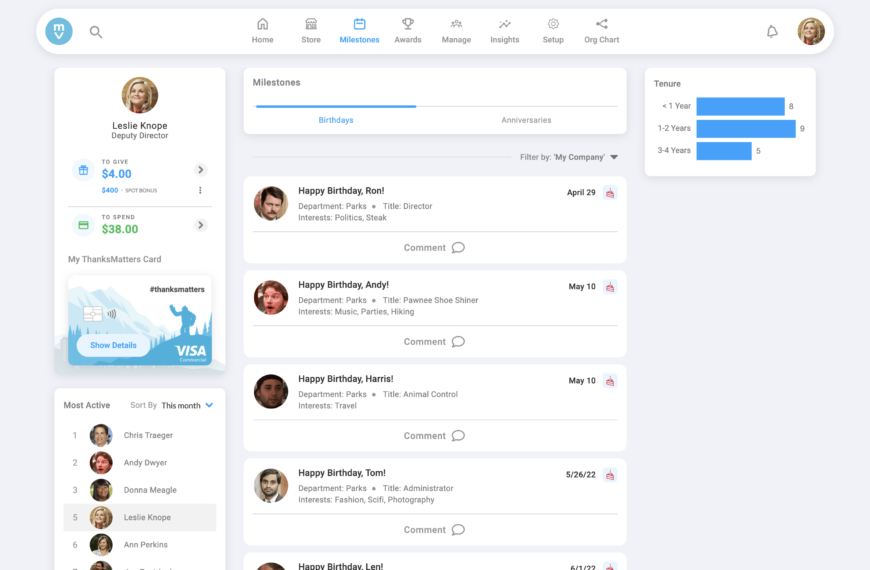
Task: Open the spot bonus three-dot menu
Action: 200,190
